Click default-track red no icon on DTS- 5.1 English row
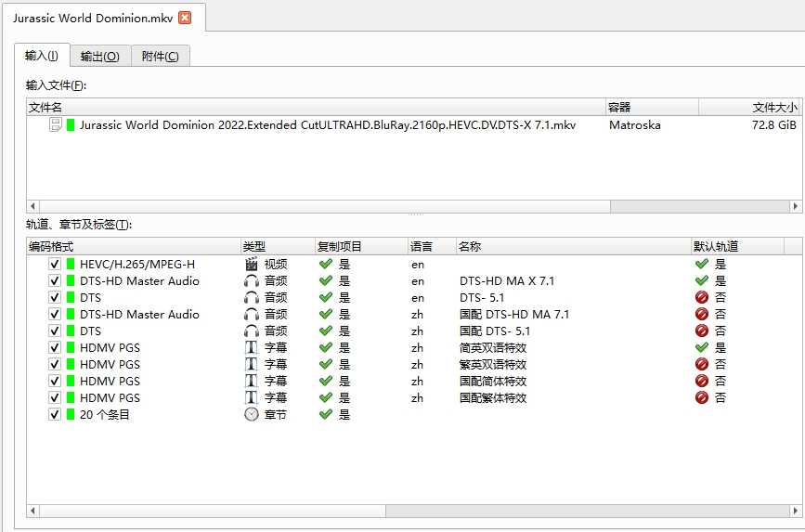This screenshot has height=532, width=805. pyautogui.click(x=701, y=297)
